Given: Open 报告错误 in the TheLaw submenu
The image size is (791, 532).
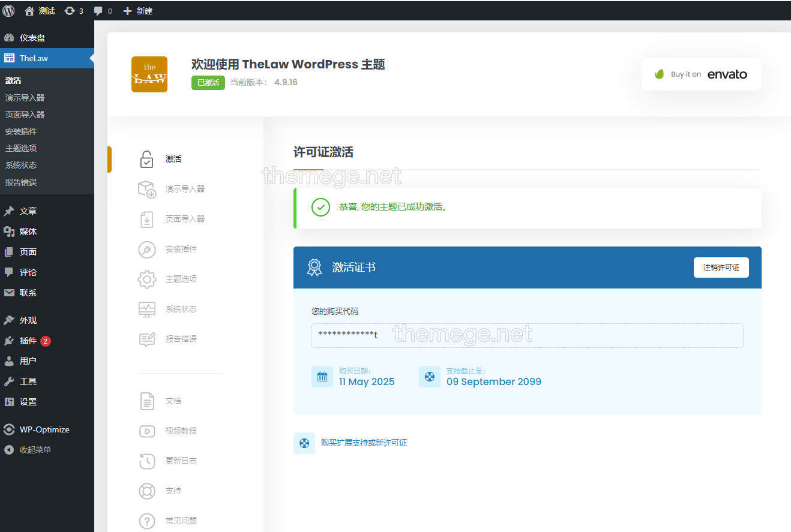Looking at the screenshot, I should pyautogui.click(x=21, y=182).
